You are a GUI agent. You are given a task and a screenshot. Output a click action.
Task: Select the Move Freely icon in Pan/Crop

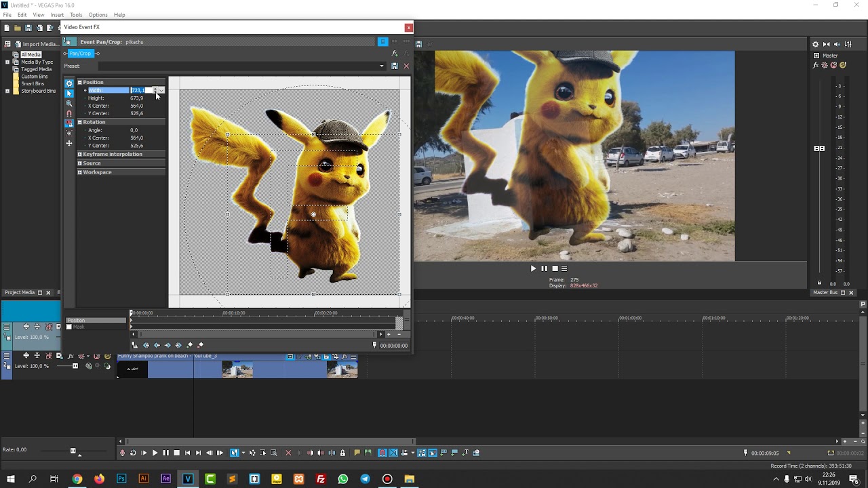[69, 144]
